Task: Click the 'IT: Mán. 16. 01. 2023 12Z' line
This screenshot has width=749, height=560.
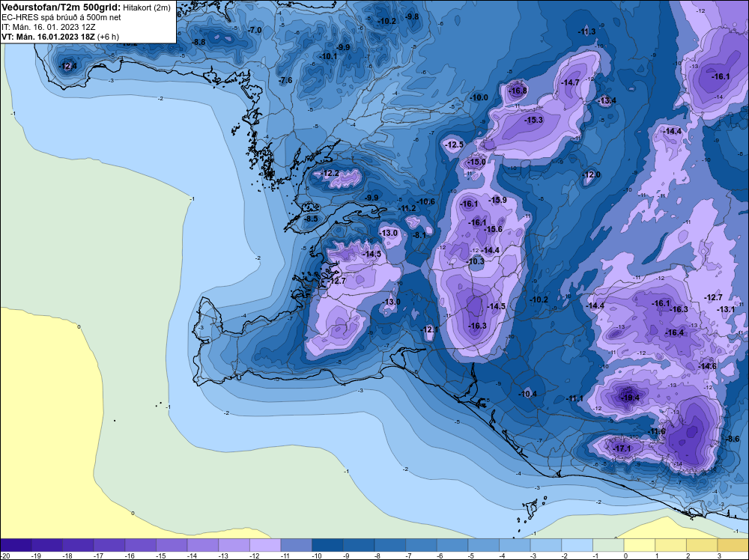Action: [49, 27]
